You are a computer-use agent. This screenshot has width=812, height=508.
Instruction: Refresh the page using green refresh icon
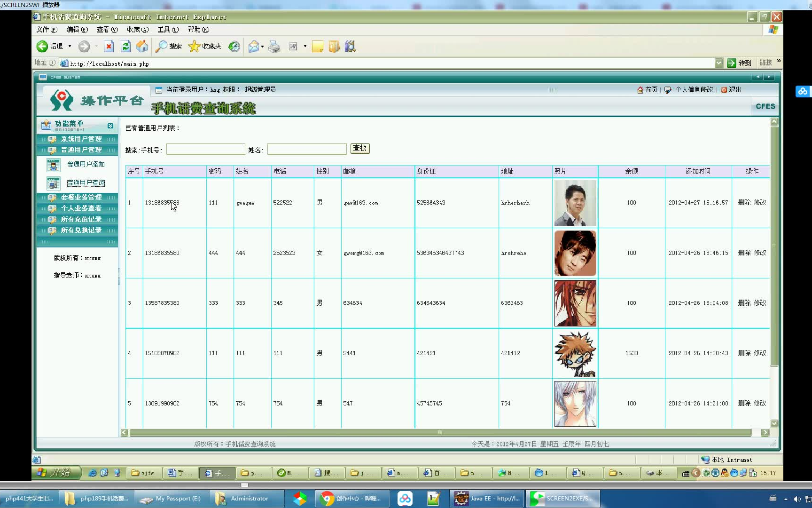[125, 46]
